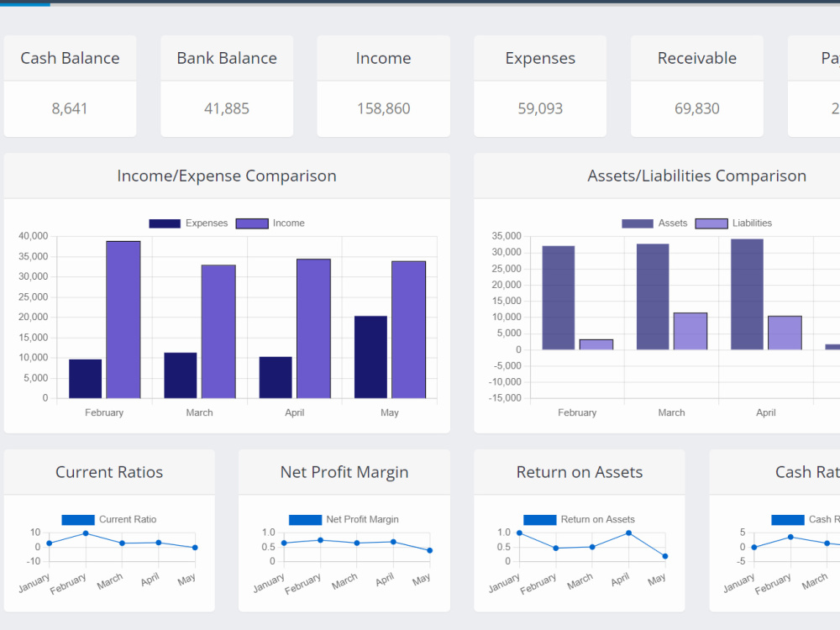Click the Cash Balance card title
840x630 pixels.
click(x=71, y=58)
